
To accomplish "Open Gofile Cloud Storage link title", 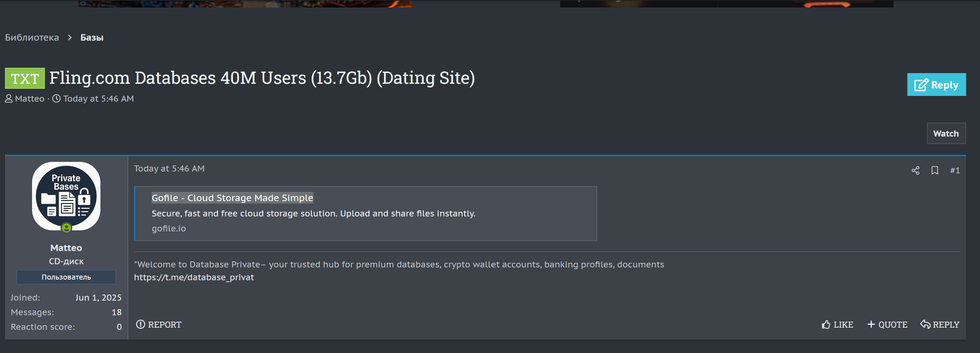I will pyautogui.click(x=232, y=198).
